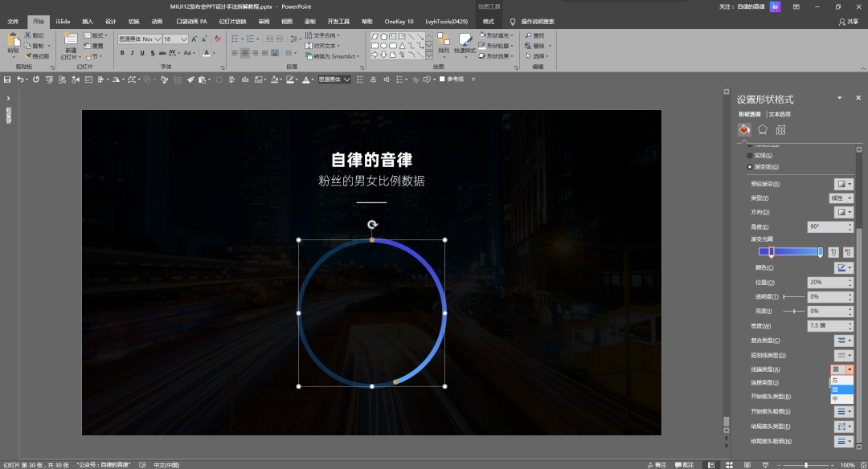Select the solid line (实线) radio button
Viewport: 868px width, 469px height.
[751, 155]
